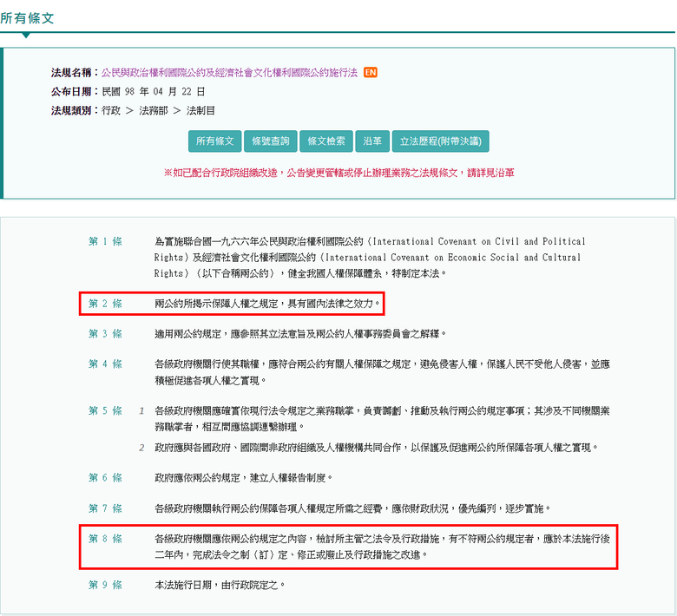Open the 條文檢索 button

tap(326, 141)
